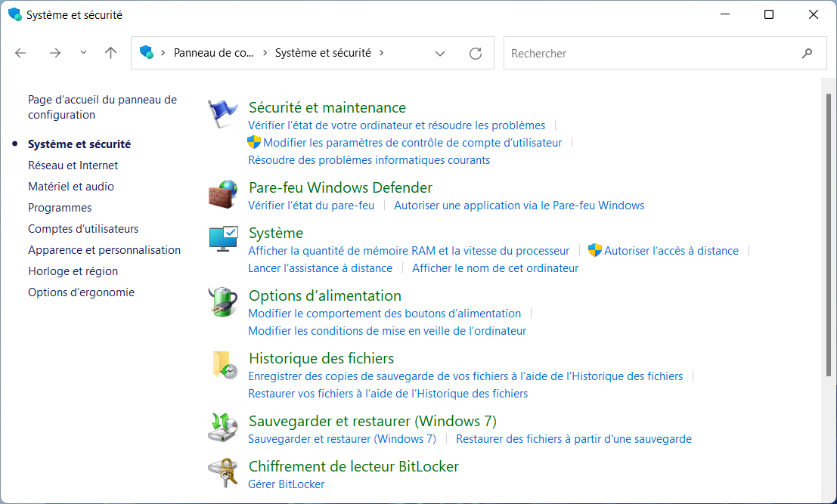Click the Sécurité et maintenance flag icon

click(x=222, y=113)
